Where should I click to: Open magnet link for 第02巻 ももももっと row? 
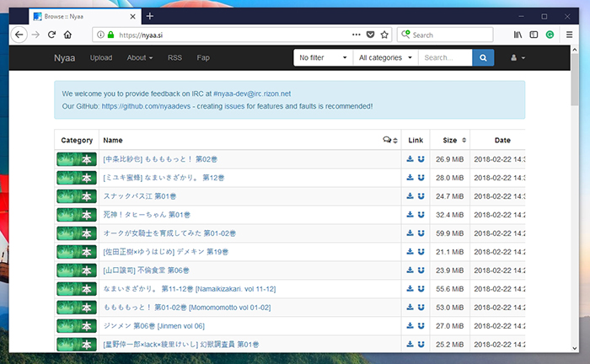click(x=421, y=159)
